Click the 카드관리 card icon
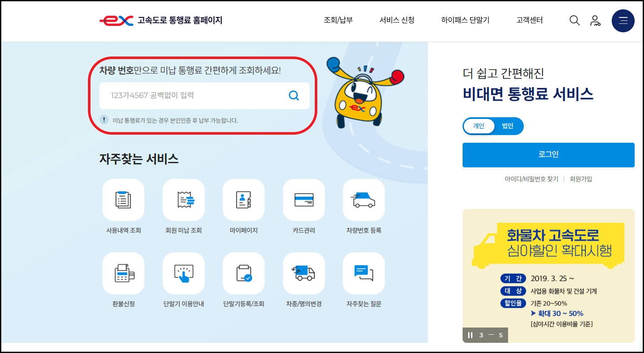 click(303, 200)
